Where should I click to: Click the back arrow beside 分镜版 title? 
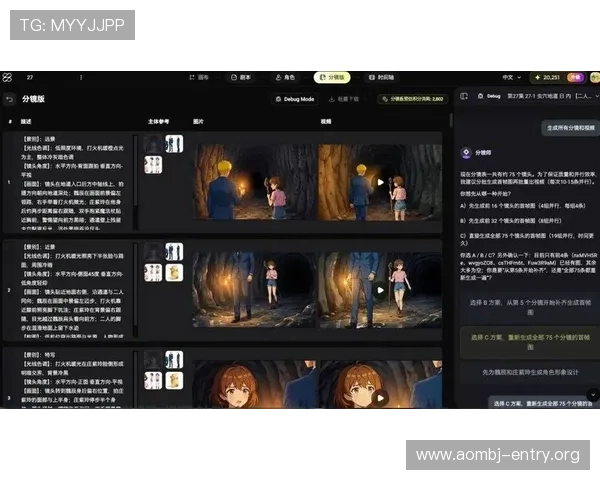click(9, 99)
